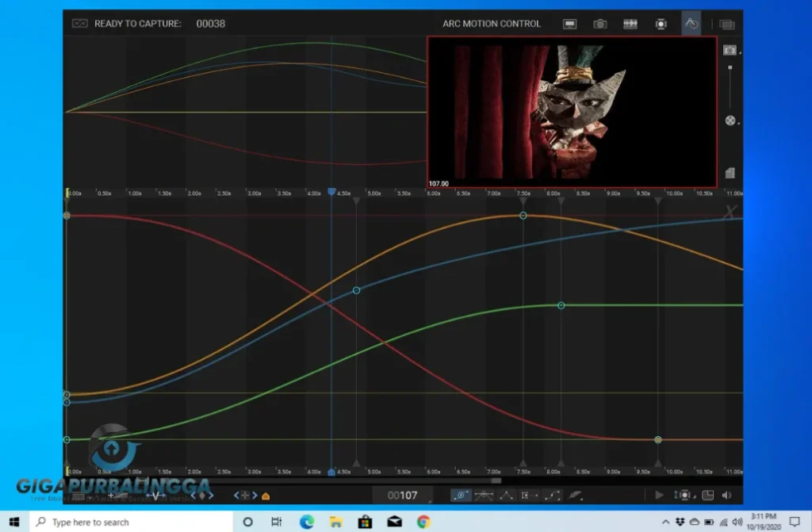Select the orange curve keyframe at its peak
Viewport: 812px width, 532px height.
pos(523,216)
